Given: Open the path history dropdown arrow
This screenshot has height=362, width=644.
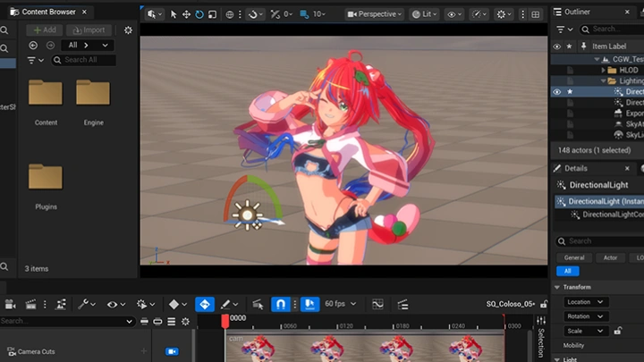Looking at the screenshot, I should coord(106,46).
